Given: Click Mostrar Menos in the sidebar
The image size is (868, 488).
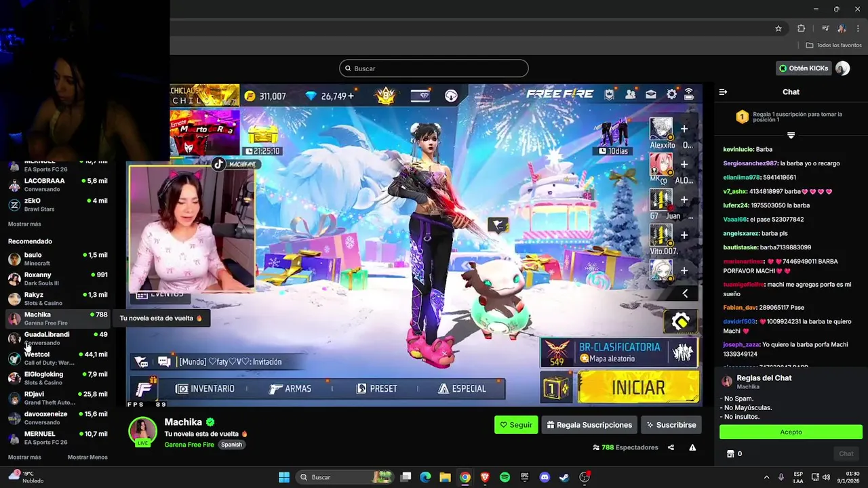Looking at the screenshot, I should click(87, 457).
